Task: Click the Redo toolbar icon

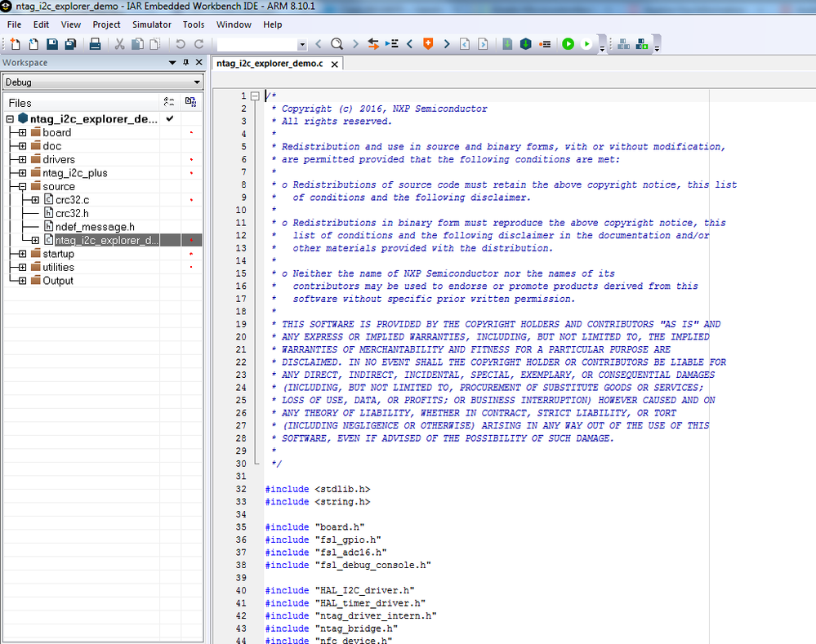Action: pyautogui.click(x=198, y=44)
